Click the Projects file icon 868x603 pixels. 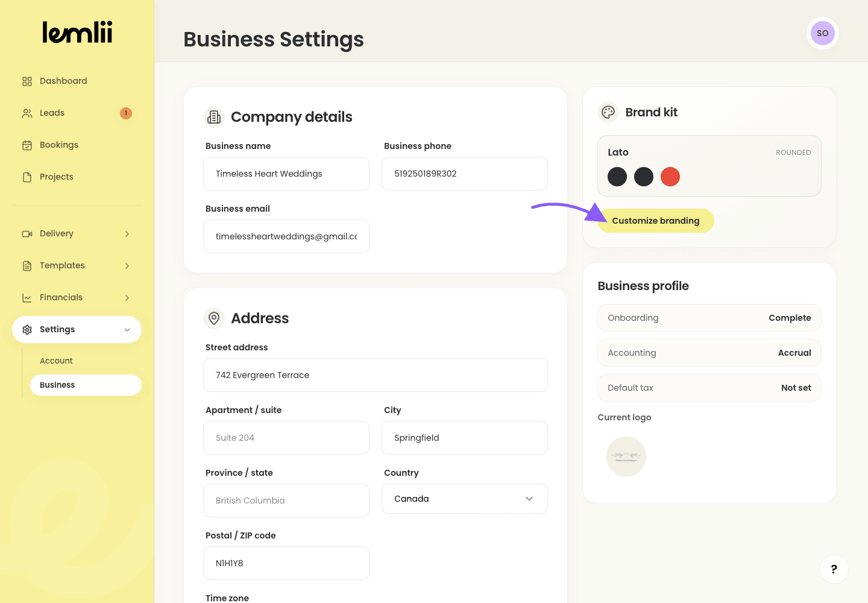coord(27,177)
